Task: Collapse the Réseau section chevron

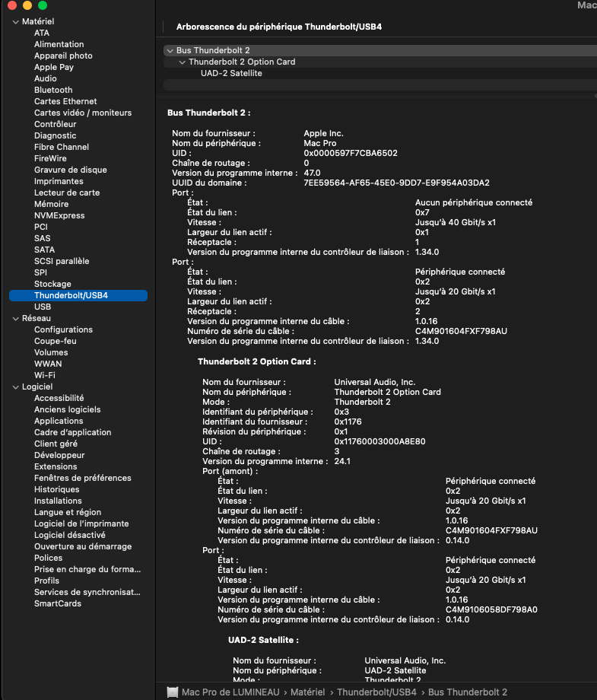Action: tap(16, 319)
